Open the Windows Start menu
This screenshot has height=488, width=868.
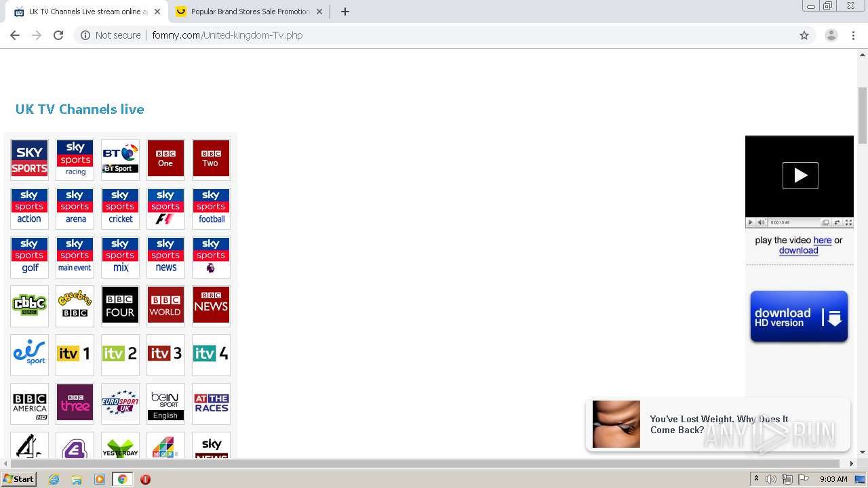click(19, 479)
